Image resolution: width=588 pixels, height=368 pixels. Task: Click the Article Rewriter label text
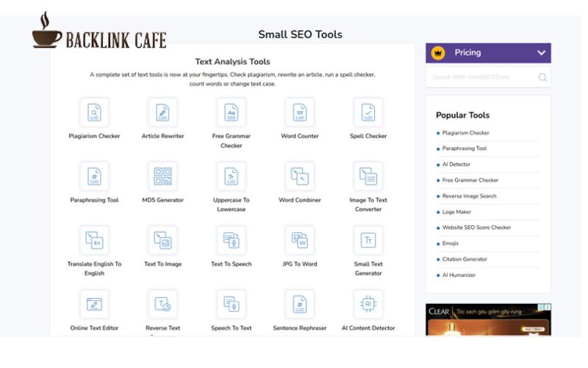(162, 136)
